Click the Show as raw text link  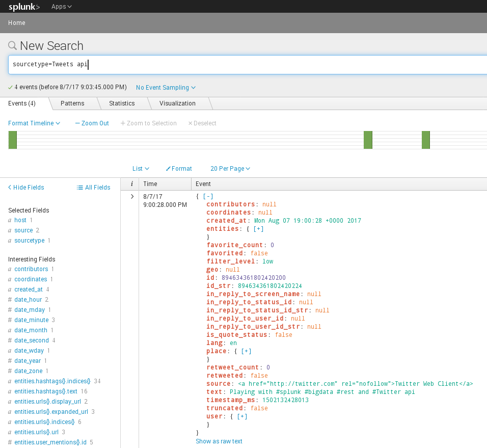click(x=219, y=441)
